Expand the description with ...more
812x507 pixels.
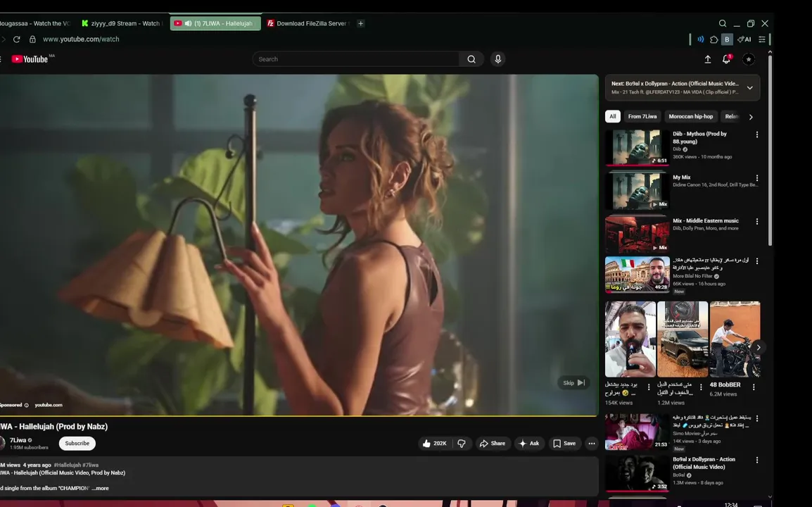[100, 488]
